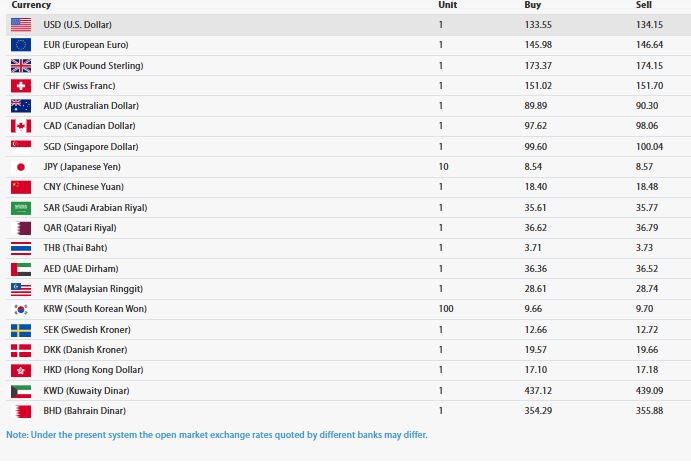Click the Unit column header

coord(447,5)
